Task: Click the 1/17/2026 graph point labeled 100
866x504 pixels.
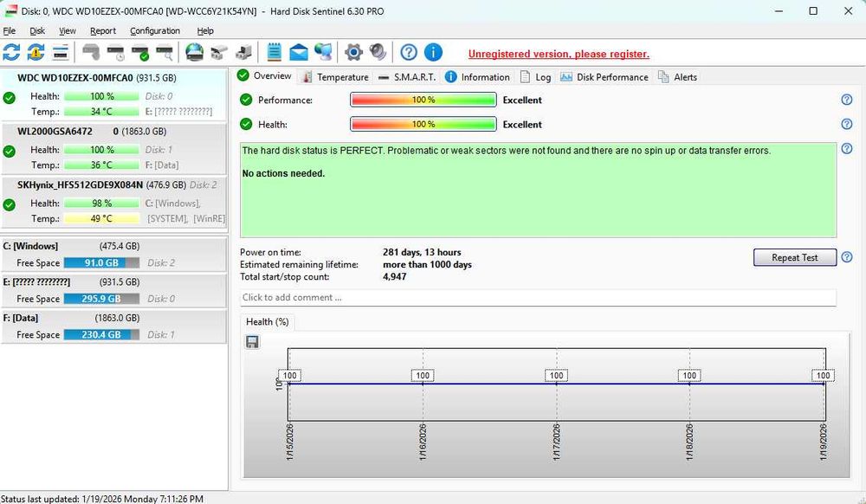Action: pos(556,375)
